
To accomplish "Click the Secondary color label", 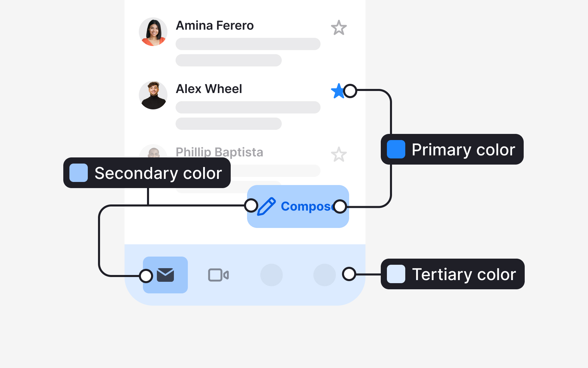I will [158, 173].
